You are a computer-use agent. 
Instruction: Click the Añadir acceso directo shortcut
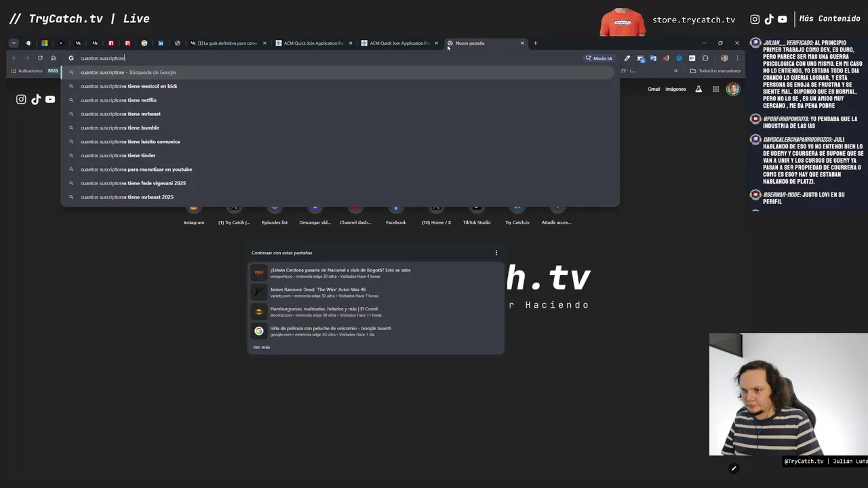[x=556, y=215]
